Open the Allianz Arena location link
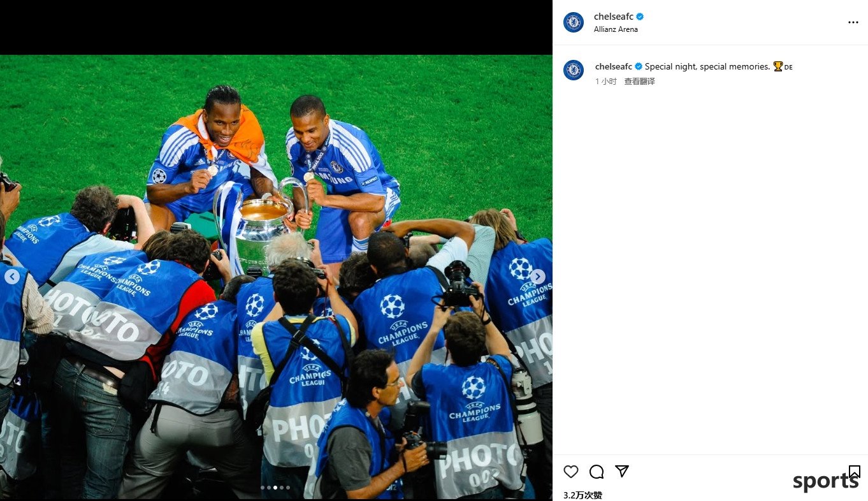 tap(616, 29)
